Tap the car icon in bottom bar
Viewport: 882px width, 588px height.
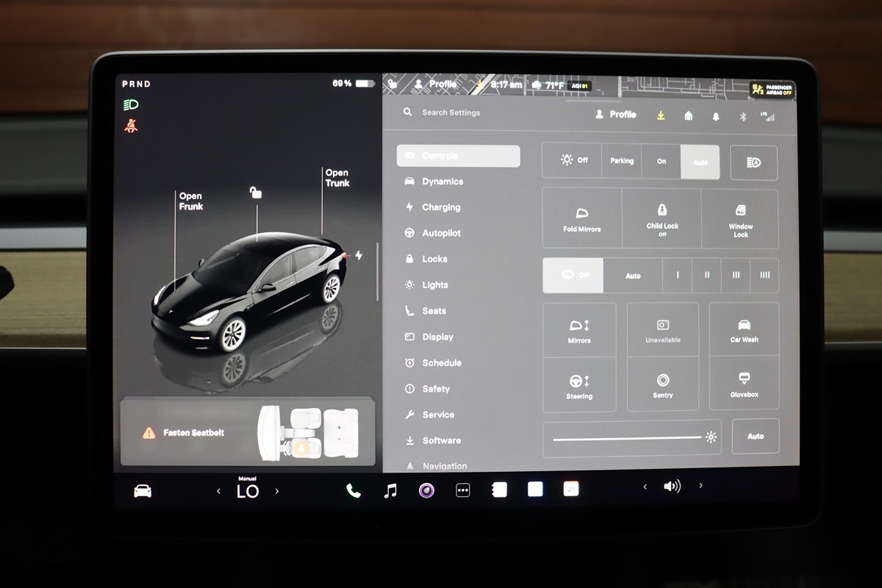pyautogui.click(x=143, y=491)
